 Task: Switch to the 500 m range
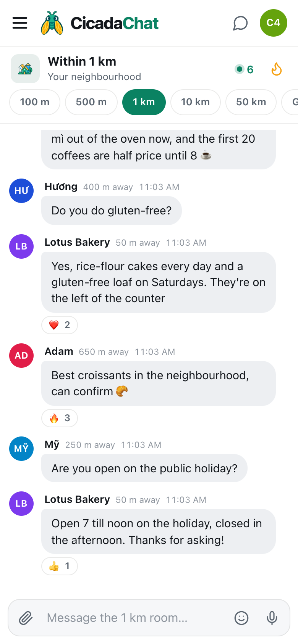[x=91, y=102]
